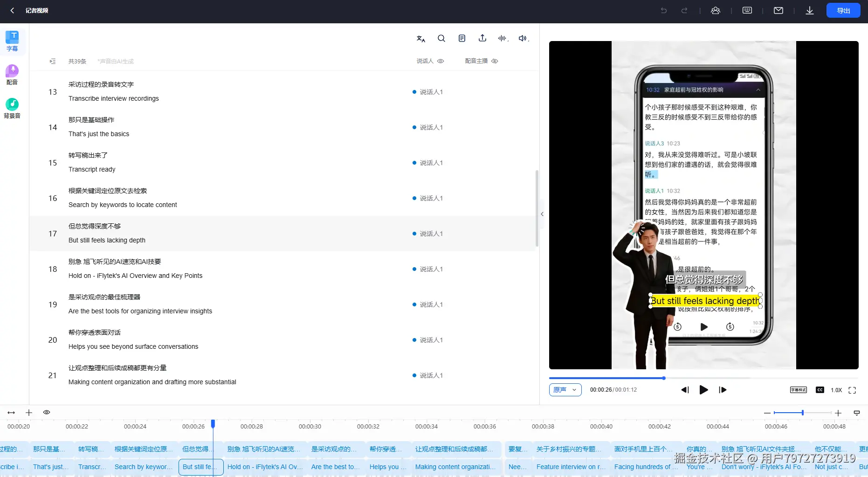Collapse the subtitle panel with side arrow
The height and width of the screenshot is (477, 868).
542,214
